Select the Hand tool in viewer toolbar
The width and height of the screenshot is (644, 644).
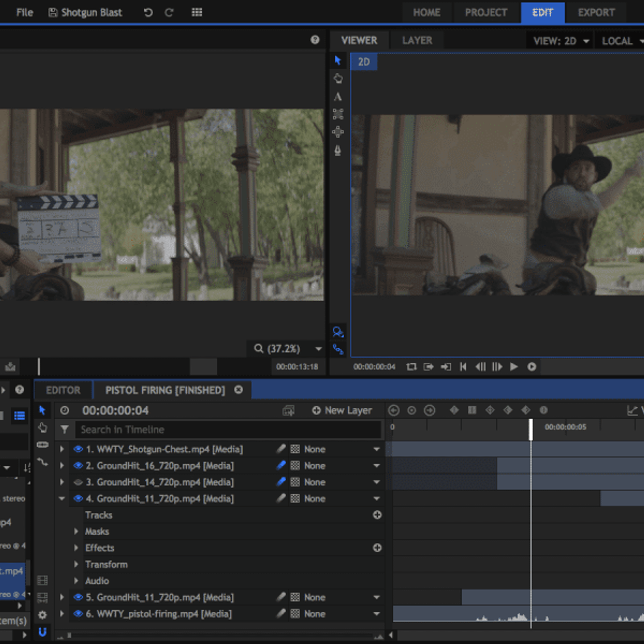pyautogui.click(x=338, y=78)
